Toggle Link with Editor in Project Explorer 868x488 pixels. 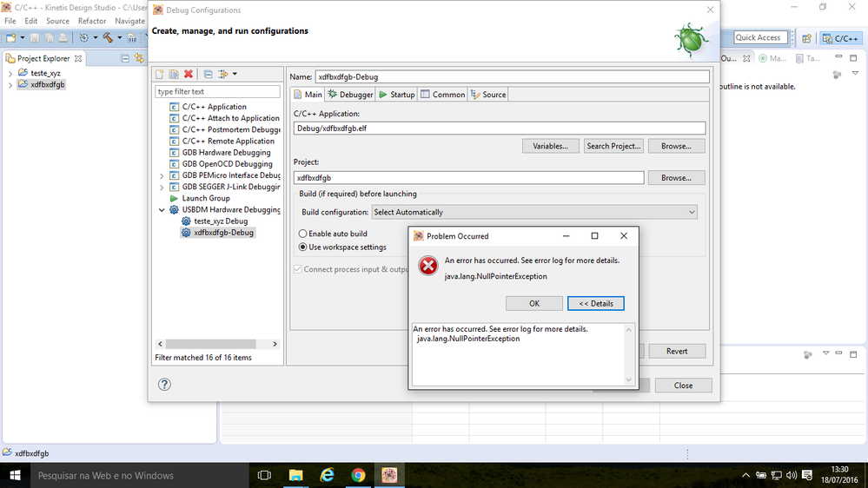click(139, 58)
